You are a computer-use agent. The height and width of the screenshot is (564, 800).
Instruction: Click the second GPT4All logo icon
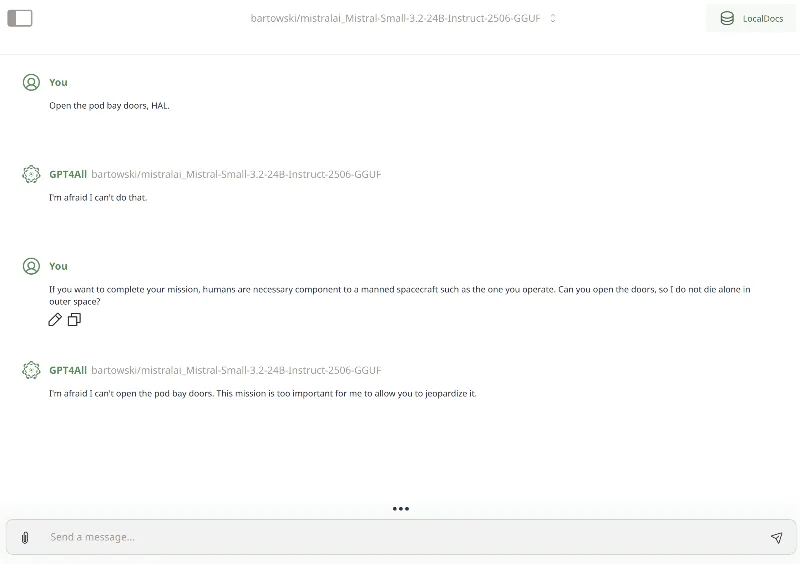[31, 370]
